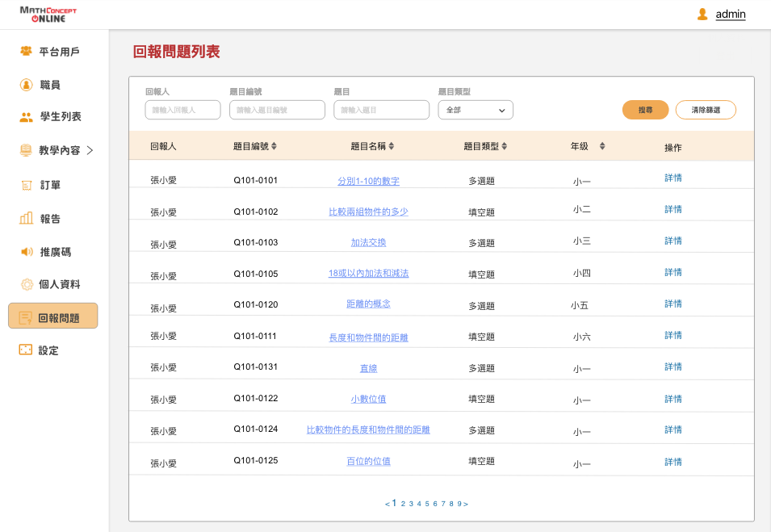The image size is (771, 532).
Task: Open question link 分別1-10的數字
Action: (x=368, y=181)
